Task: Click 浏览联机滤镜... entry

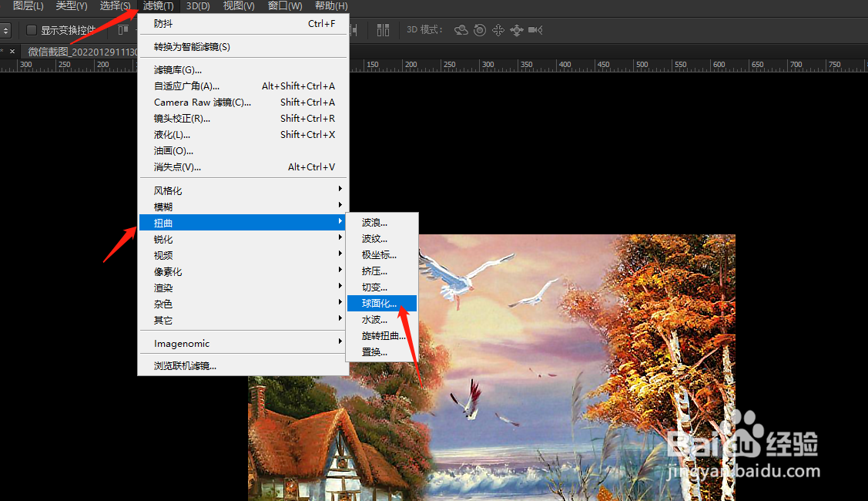Action: pos(243,366)
